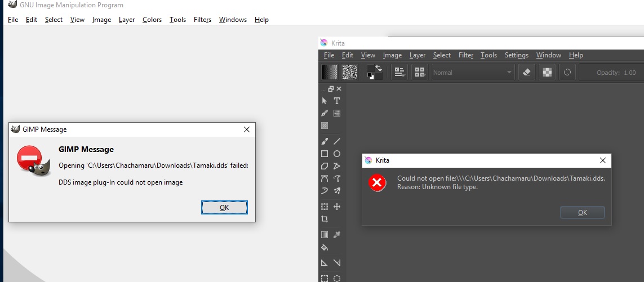The image size is (644, 282).
Task: Open GIMP's Edit menu
Action: coord(31,20)
